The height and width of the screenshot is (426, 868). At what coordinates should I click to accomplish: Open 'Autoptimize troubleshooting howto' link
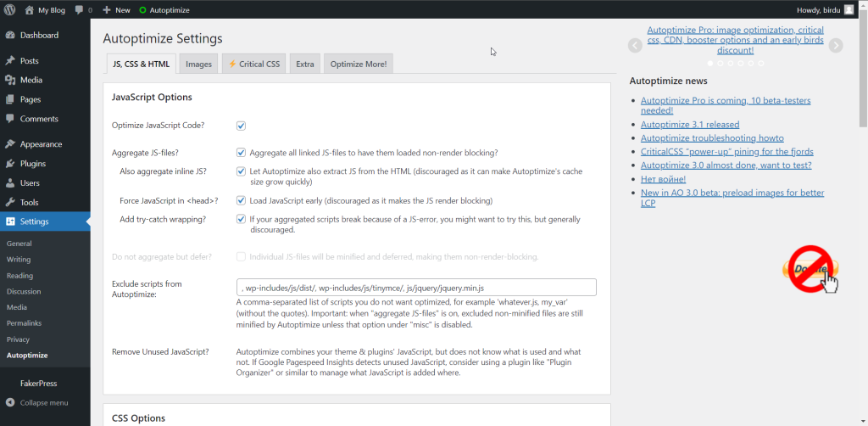712,138
